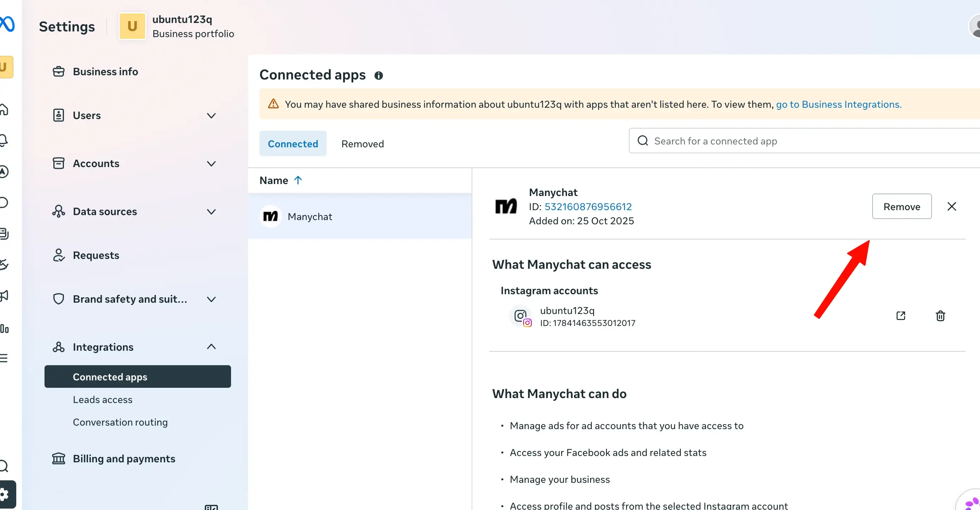This screenshot has width=980, height=510.
Task: Click the compass icon in the left rail
Action: point(4,172)
